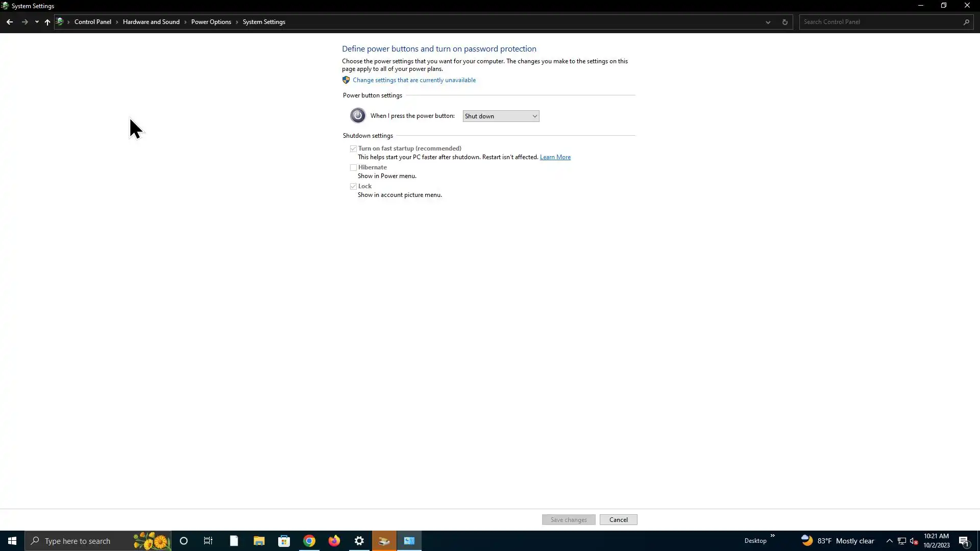This screenshot has height=551, width=980.
Task: Open Firefox from the taskbar
Action: [x=334, y=541]
